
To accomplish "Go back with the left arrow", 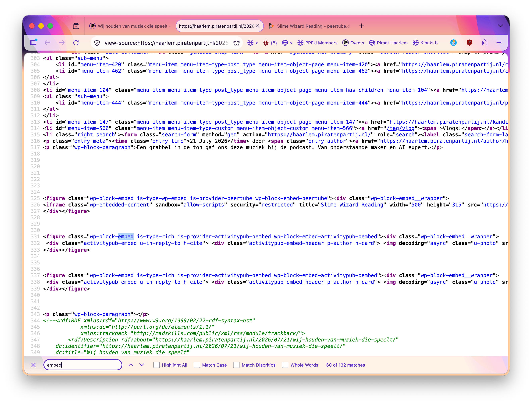I will click(48, 43).
